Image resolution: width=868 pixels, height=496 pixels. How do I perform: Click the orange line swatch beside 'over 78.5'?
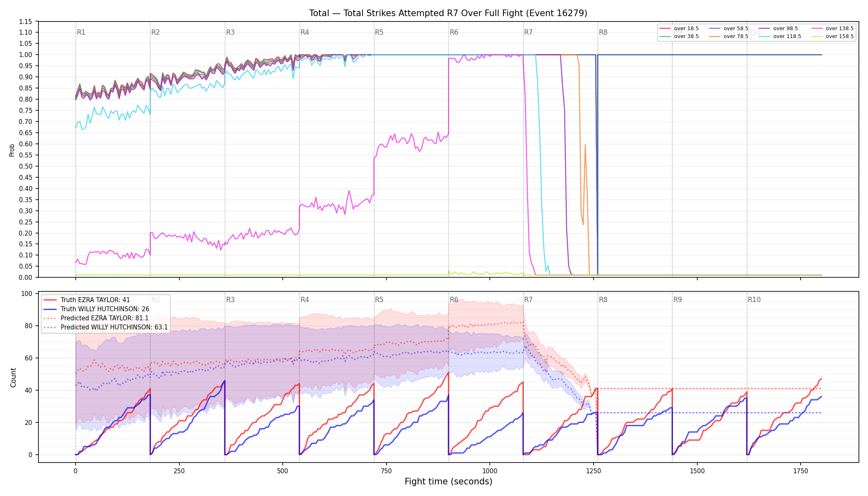pos(715,36)
